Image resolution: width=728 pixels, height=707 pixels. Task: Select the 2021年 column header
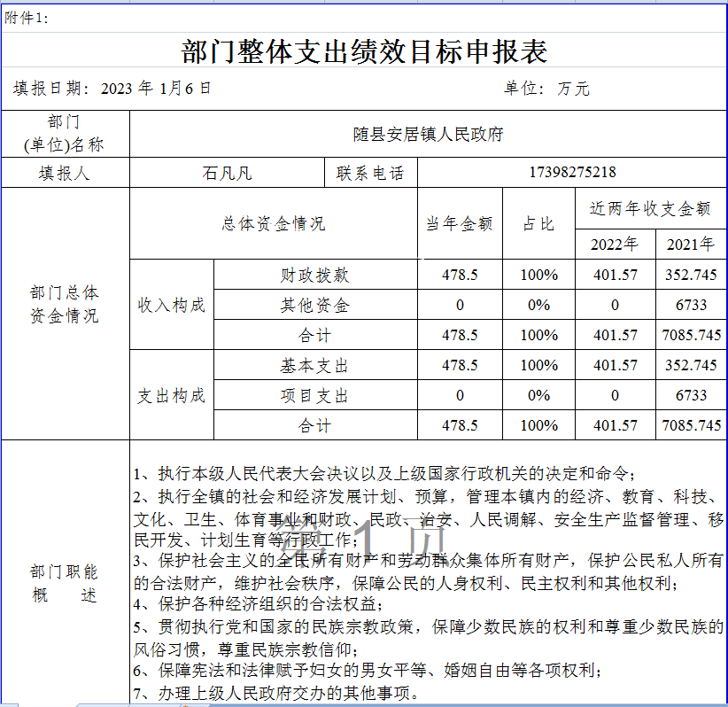pos(691,244)
